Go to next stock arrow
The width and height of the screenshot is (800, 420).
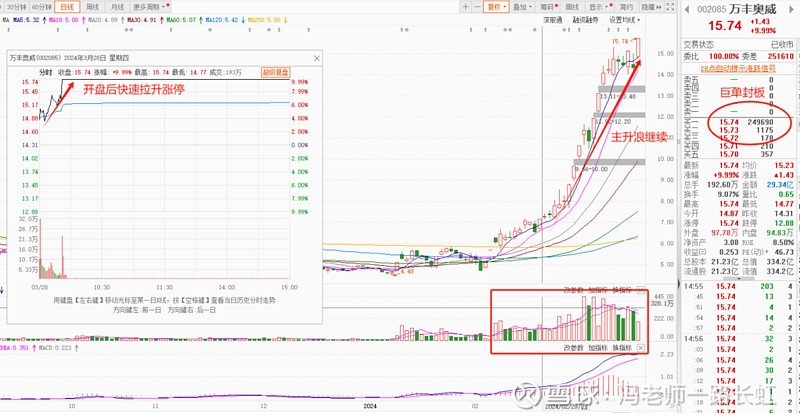coord(792,9)
